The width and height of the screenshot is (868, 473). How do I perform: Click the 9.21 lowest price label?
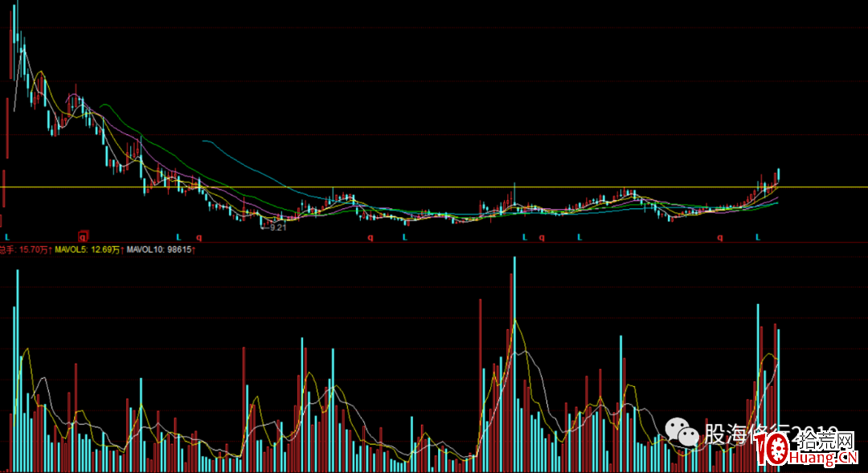point(277,227)
